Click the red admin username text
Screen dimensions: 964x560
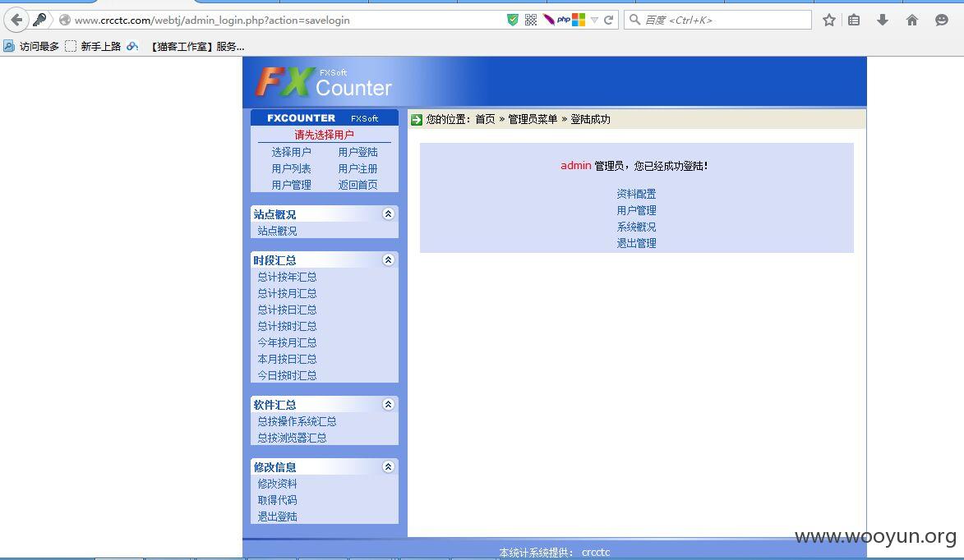pyautogui.click(x=576, y=165)
